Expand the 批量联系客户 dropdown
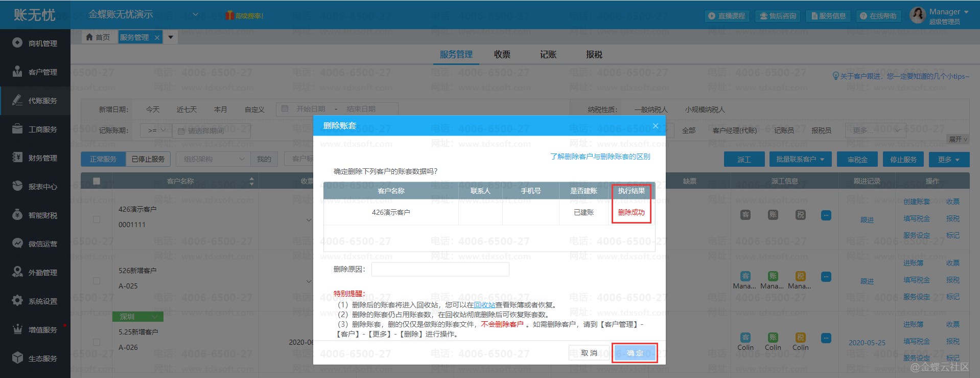 click(800, 160)
